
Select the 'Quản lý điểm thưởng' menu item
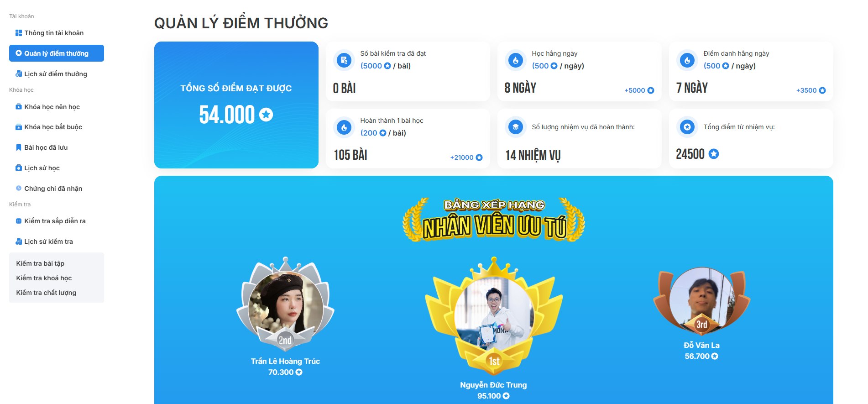pos(57,53)
